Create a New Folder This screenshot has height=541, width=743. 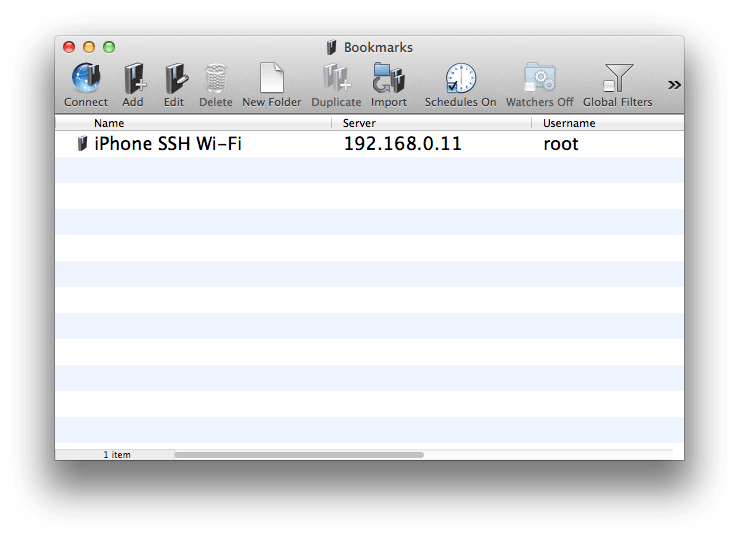[x=271, y=79]
